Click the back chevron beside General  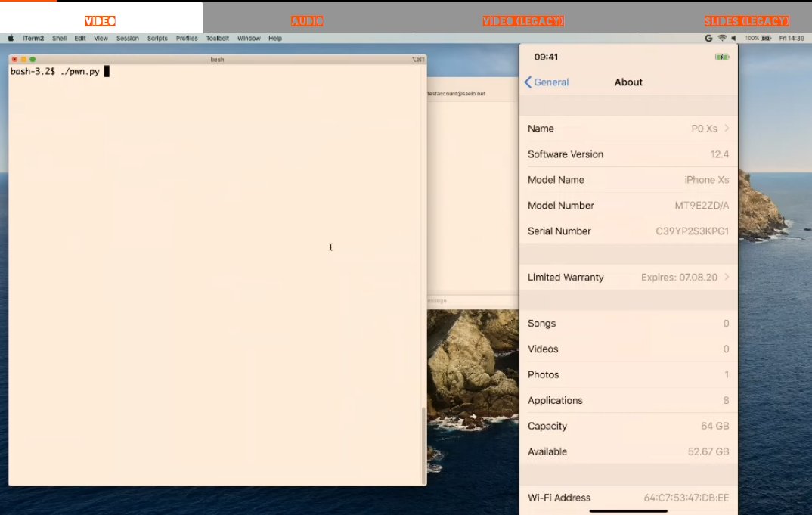coord(528,82)
